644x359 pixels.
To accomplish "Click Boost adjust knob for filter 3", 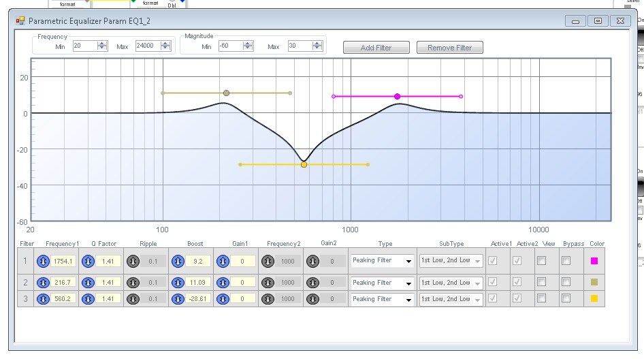I will [178, 299].
